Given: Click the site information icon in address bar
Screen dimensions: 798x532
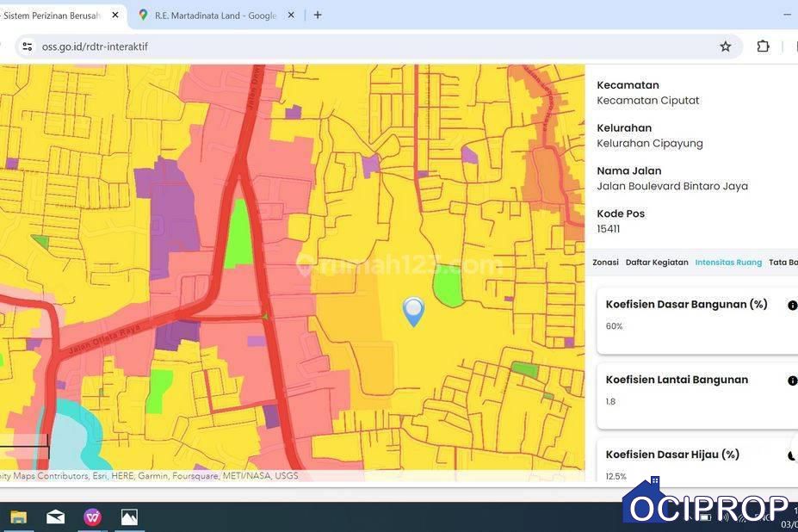Looking at the screenshot, I should pyautogui.click(x=27, y=46).
